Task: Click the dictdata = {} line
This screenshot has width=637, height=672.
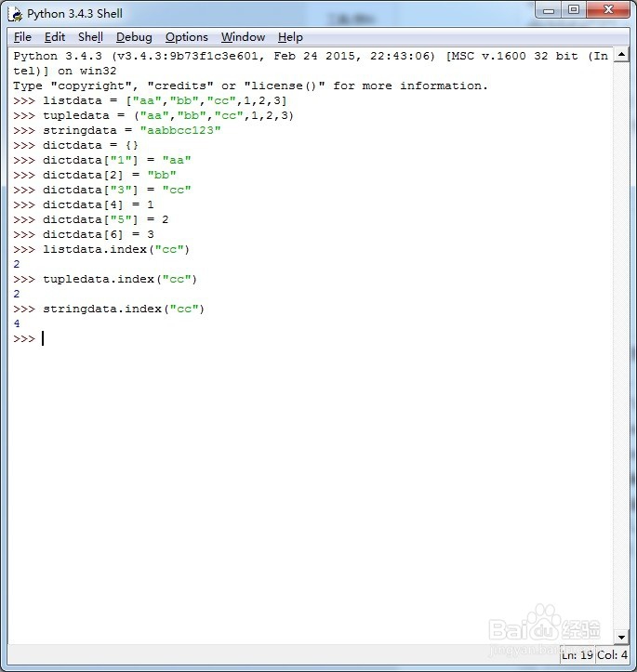Action: [x=75, y=145]
